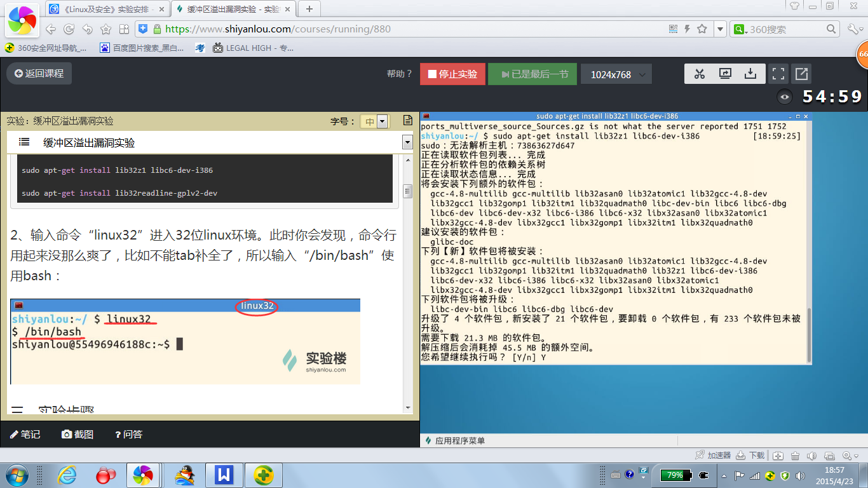Image resolution: width=868 pixels, height=488 pixels.
Task: Open the 360 safeguard green-plus taskbar icon
Action: [x=263, y=475]
